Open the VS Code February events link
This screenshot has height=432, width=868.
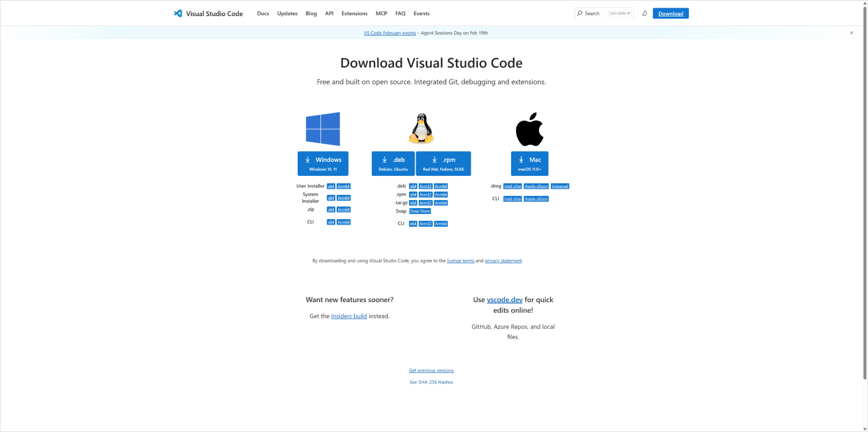(390, 33)
